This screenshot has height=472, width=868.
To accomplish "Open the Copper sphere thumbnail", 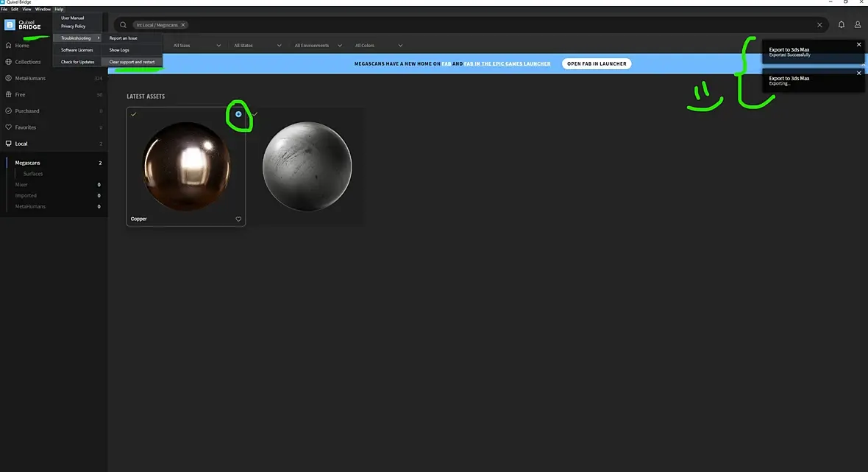I will [x=187, y=166].
